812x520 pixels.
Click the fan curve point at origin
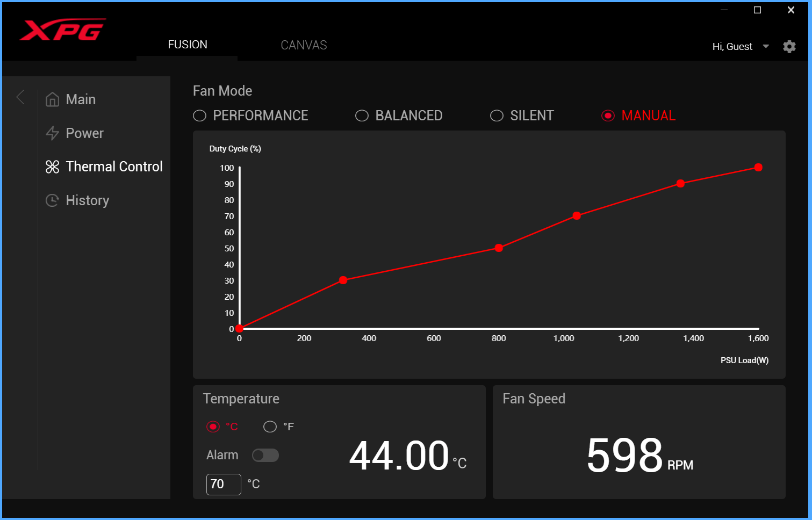click(x=240, y=328)
